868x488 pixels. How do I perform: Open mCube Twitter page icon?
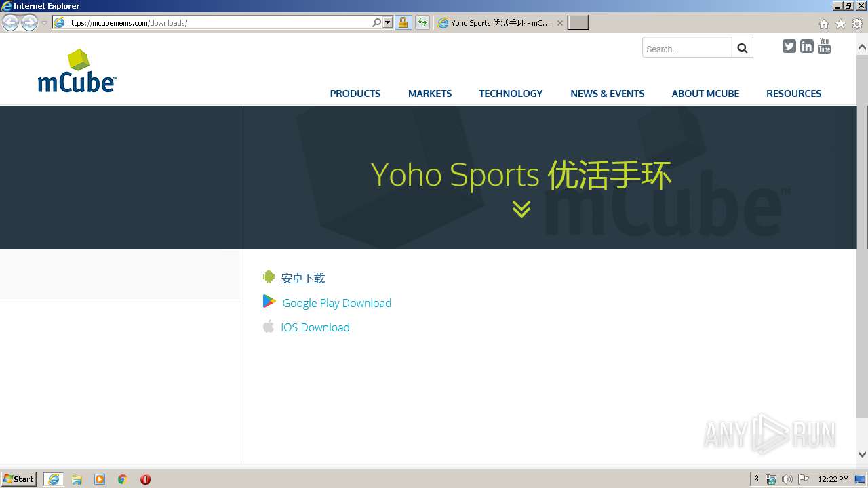coord(789,46)
